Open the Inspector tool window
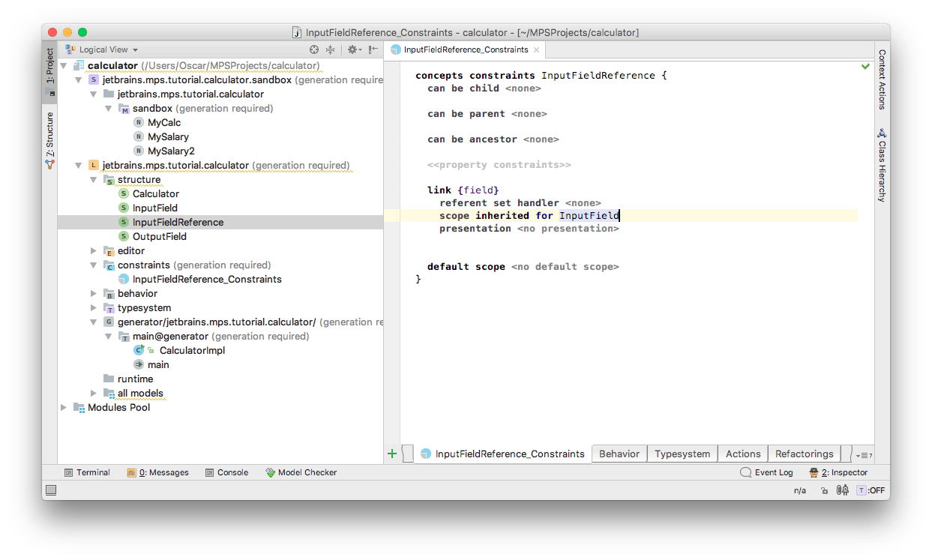This screenshot has width=932, height=560. (x=838, y=472)
